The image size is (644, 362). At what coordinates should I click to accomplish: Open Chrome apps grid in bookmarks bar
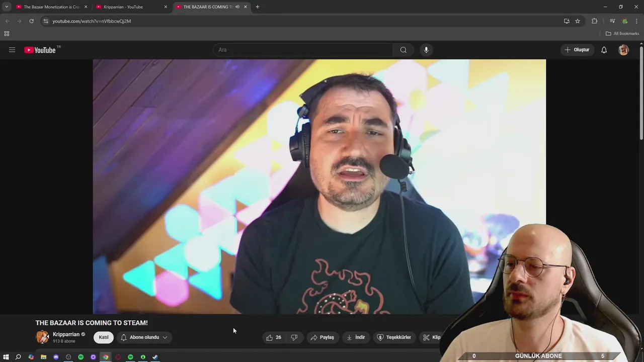tap(7, 34)
